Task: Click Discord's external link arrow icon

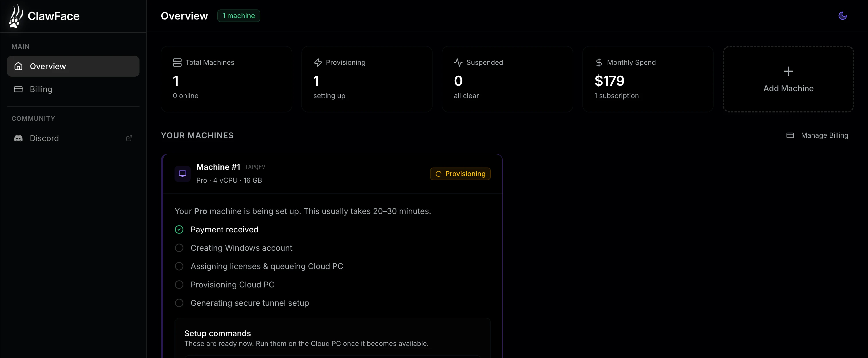Action: point(129,139)
